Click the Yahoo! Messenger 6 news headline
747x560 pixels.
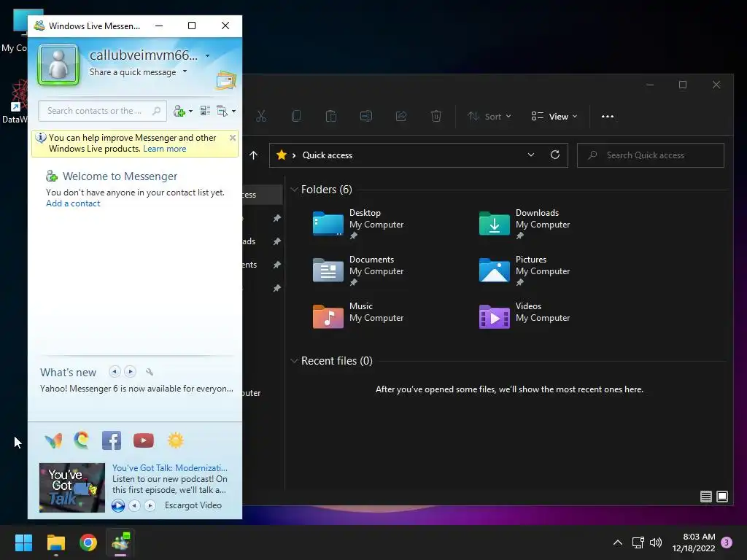[136, 389]
